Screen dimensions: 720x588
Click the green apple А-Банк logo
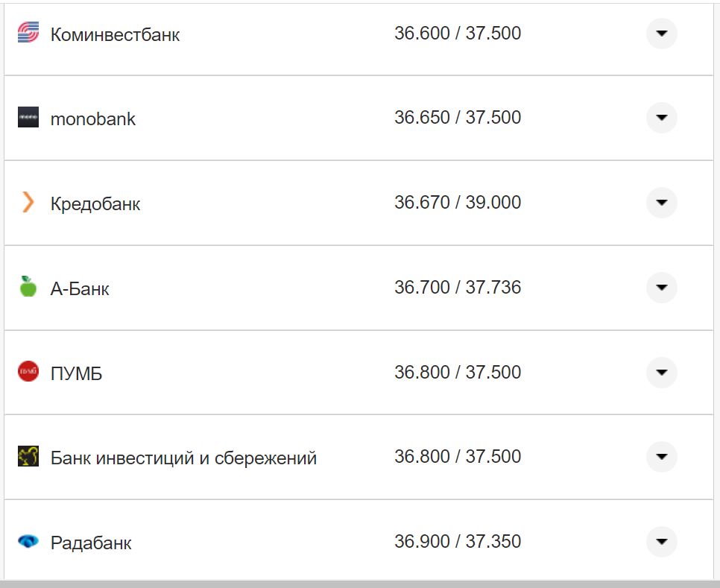28,287
